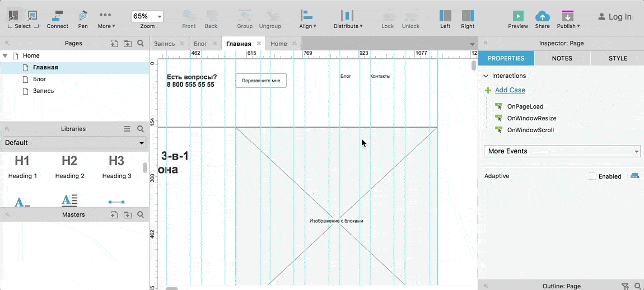This screenshot has height=290, width=644.
Task: Open the NOTES inspector tab
Action: click(562, 58)
